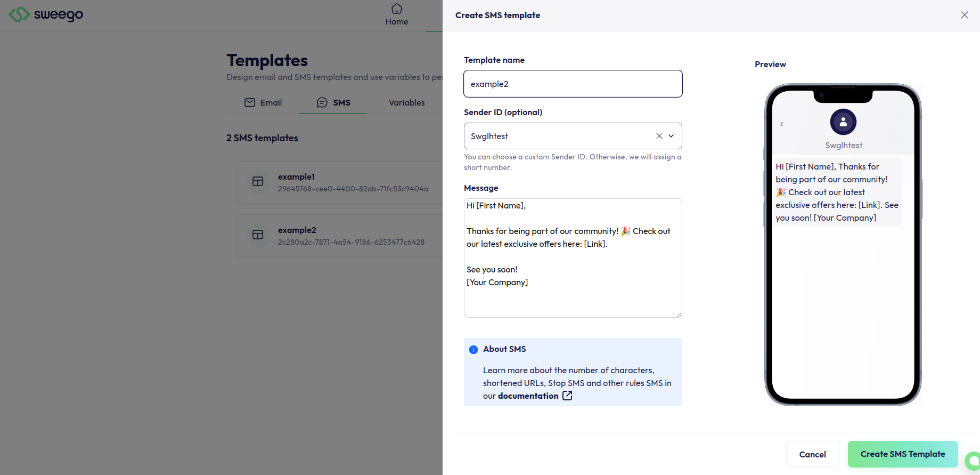
Task: Click the example2 template ID text
Action: (352, 242)
